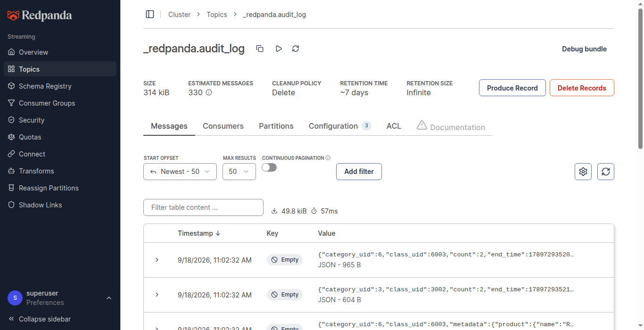The image size is (644, 330).
Task: Click the Empty key badge in first row
Action: click(x=285, y=260)
